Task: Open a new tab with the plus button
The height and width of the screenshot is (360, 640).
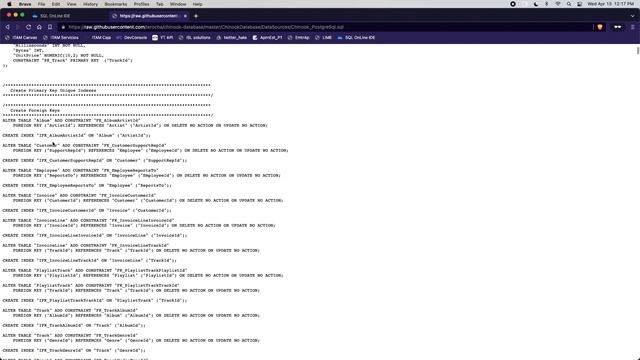Action: point(196,16)
